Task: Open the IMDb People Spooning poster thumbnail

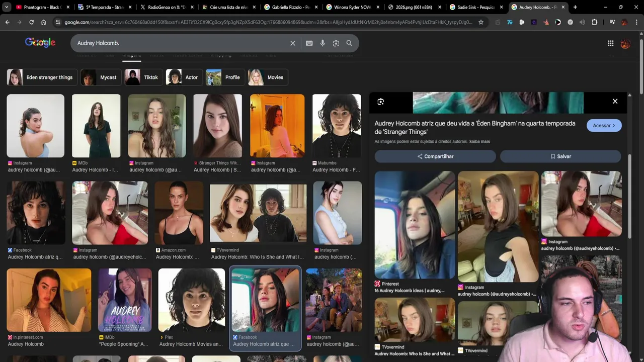Action: click(x=125, y=300)
